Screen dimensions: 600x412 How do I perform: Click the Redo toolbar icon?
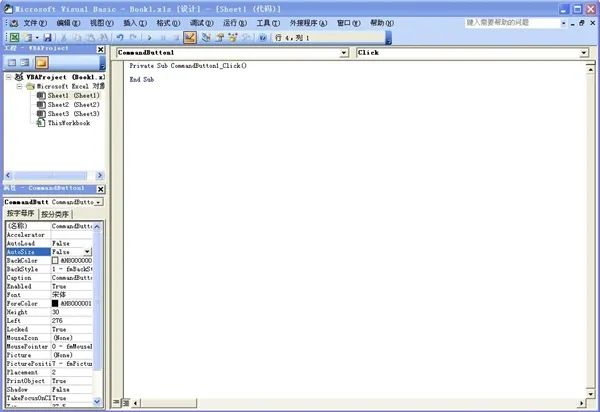(133, 37)
